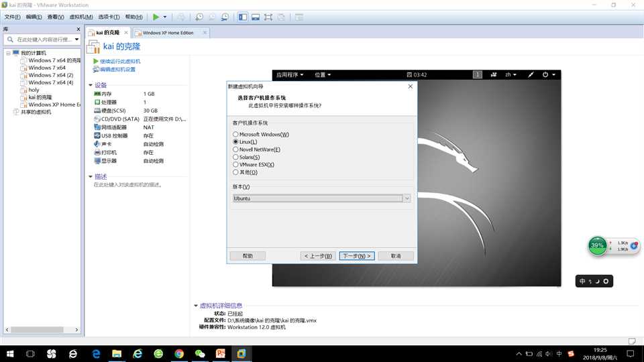This screenshot has height=362, width=644.
Task: Select 其他(O) radio button
Action: coord(235,172)
